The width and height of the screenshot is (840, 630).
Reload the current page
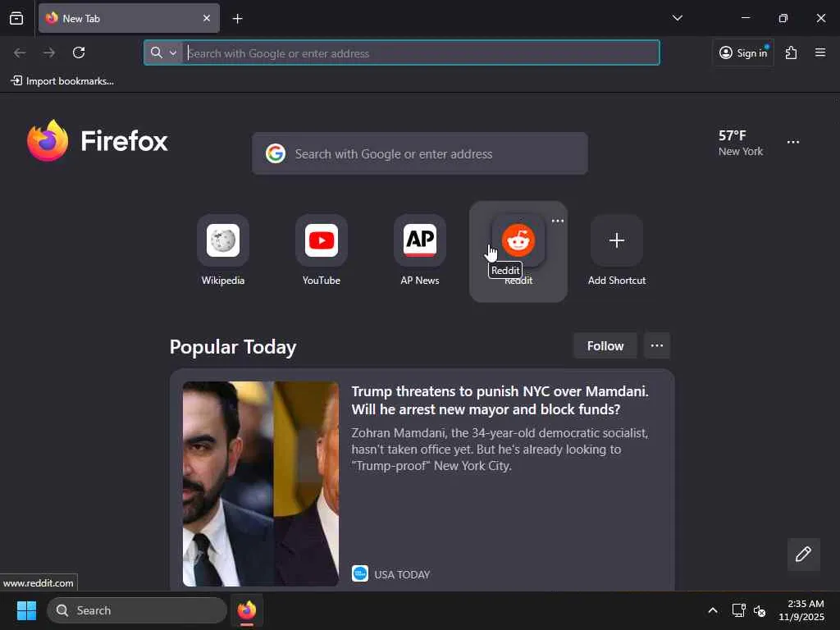coord(79,52)
